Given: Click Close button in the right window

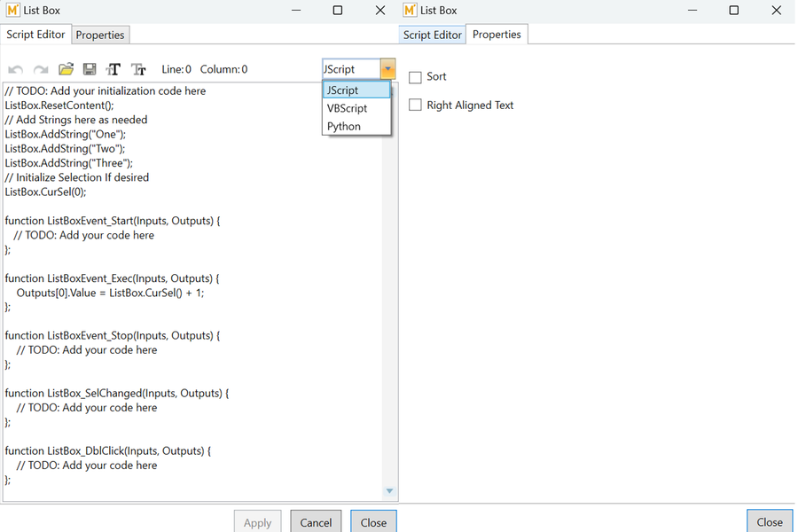Looking at the screenshot, I should click(x=769, y=522).
